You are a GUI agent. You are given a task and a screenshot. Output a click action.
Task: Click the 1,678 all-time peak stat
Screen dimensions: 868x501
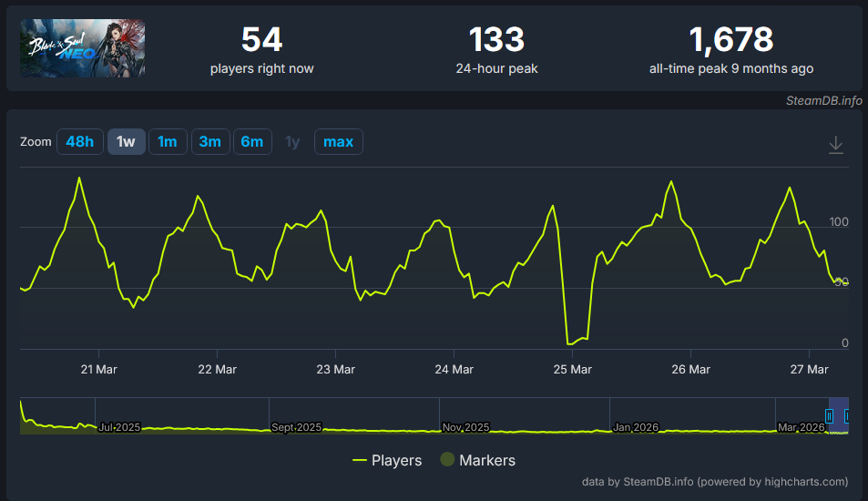pos(731,49)
